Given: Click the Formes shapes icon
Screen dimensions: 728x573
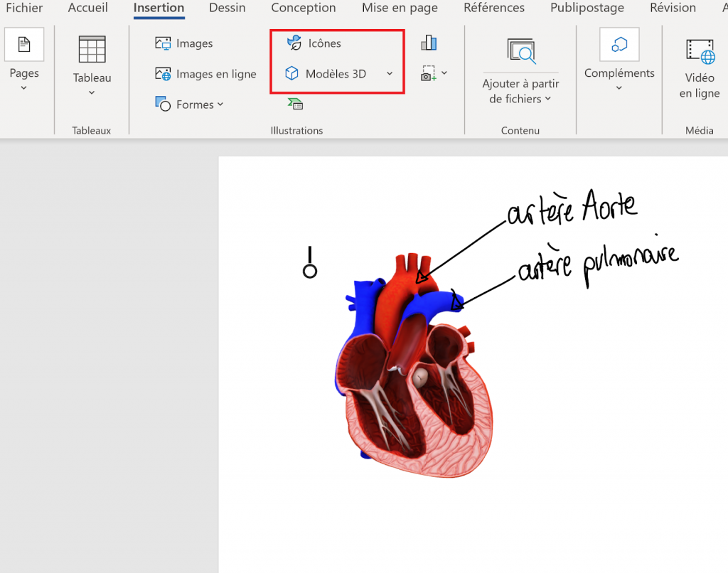Looking at the screenshot, I should [163, 104].
